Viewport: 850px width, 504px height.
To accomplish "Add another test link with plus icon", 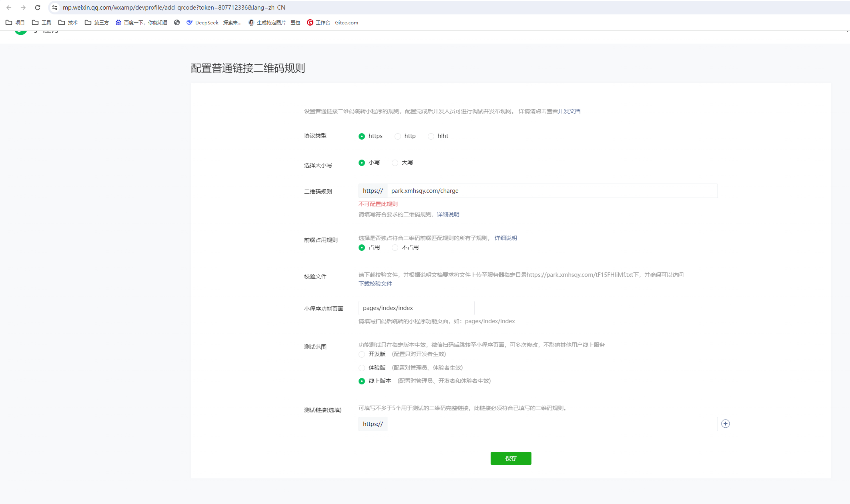I will [725, 424].
